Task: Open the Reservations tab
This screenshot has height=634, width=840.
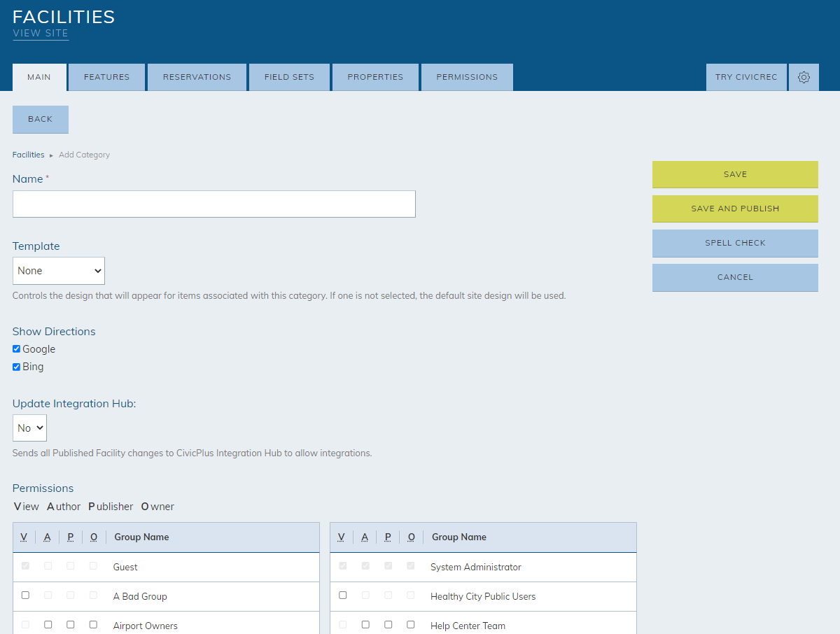Action: coord(197,78)
